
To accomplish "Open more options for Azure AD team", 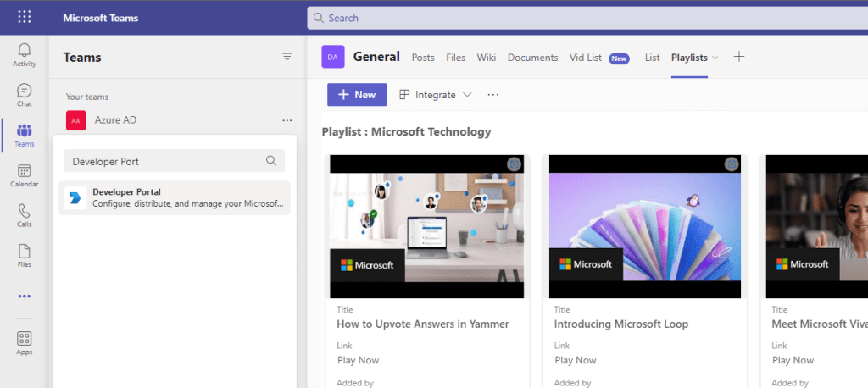I will point(287,120).
